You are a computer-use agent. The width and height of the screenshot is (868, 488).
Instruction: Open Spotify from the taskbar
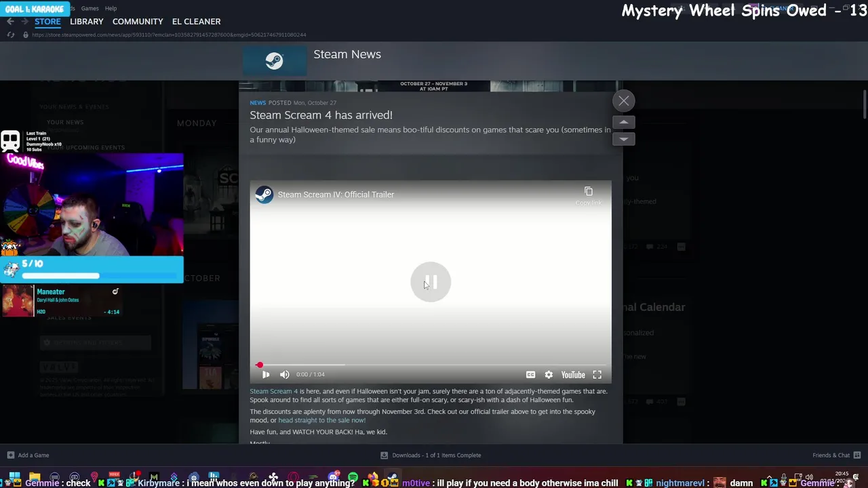point(353,477)
